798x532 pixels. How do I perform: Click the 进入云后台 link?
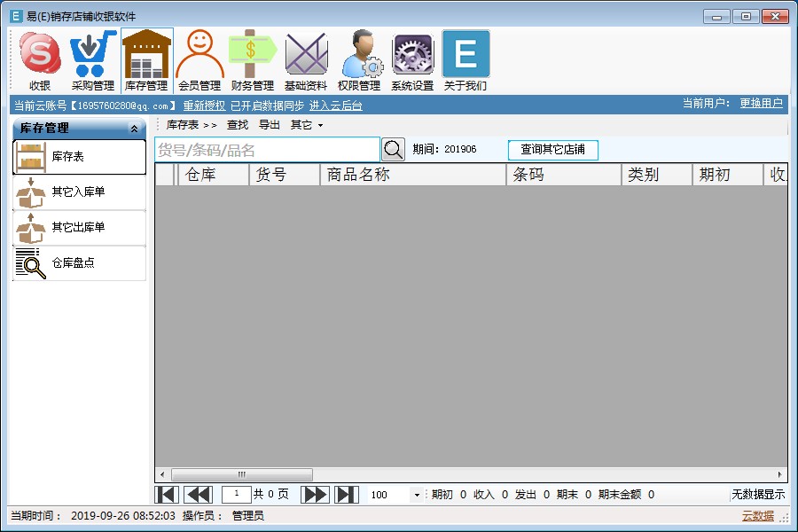[335, 106]
